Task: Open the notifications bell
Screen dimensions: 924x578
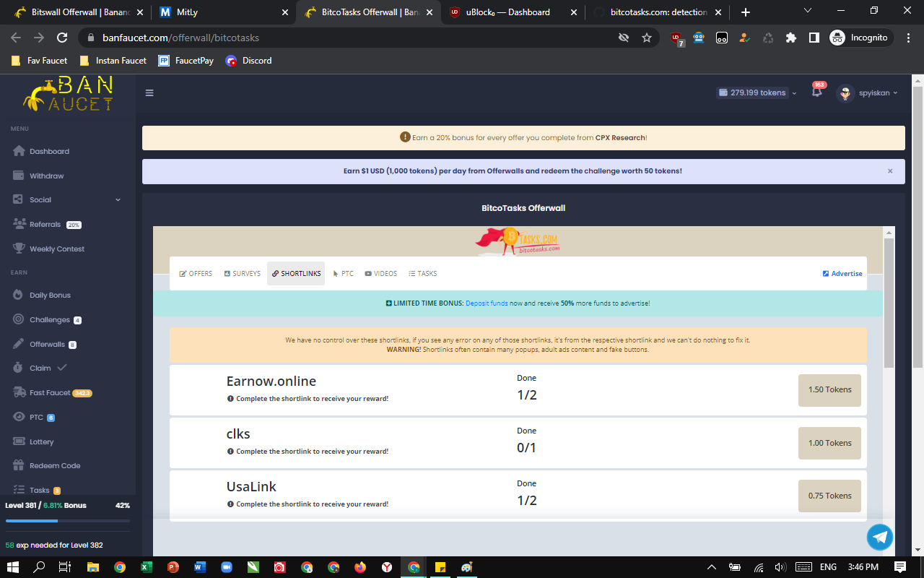Action: pos(816,93)
